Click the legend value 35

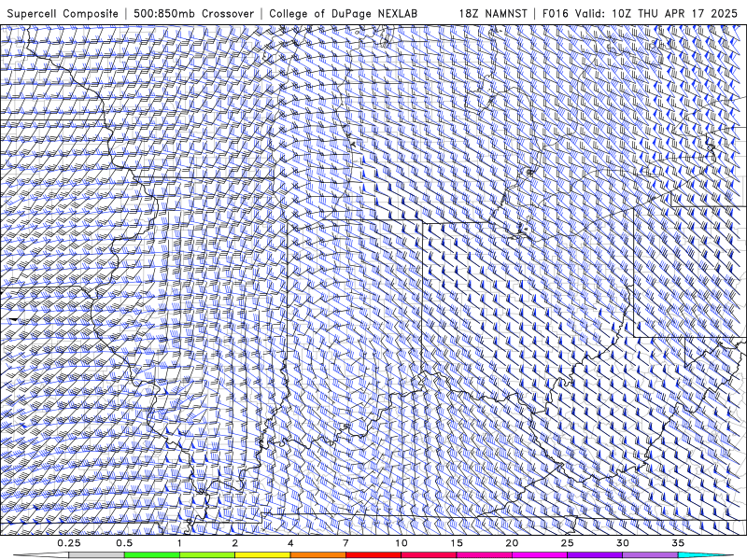pyautogui.click(x=678, y=543)
